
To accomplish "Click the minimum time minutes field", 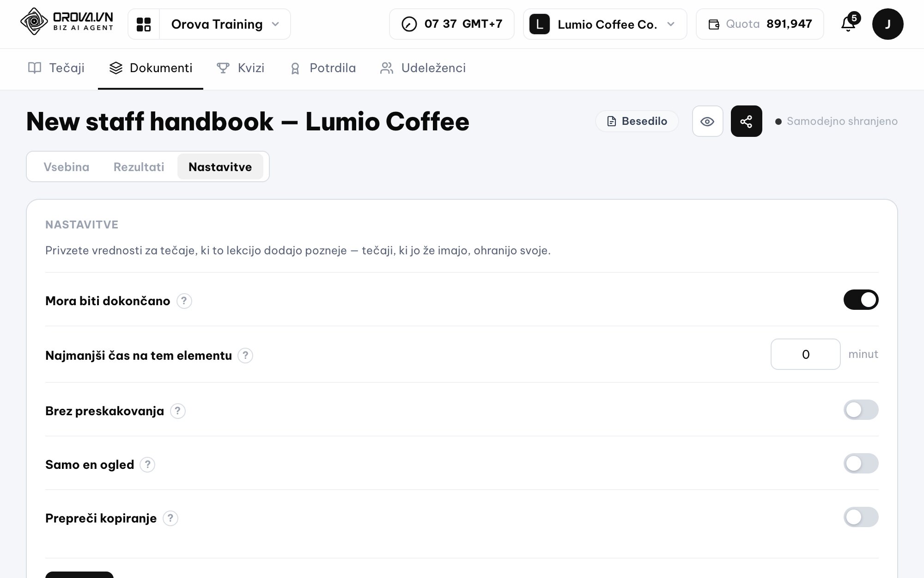I will [806, 354].
